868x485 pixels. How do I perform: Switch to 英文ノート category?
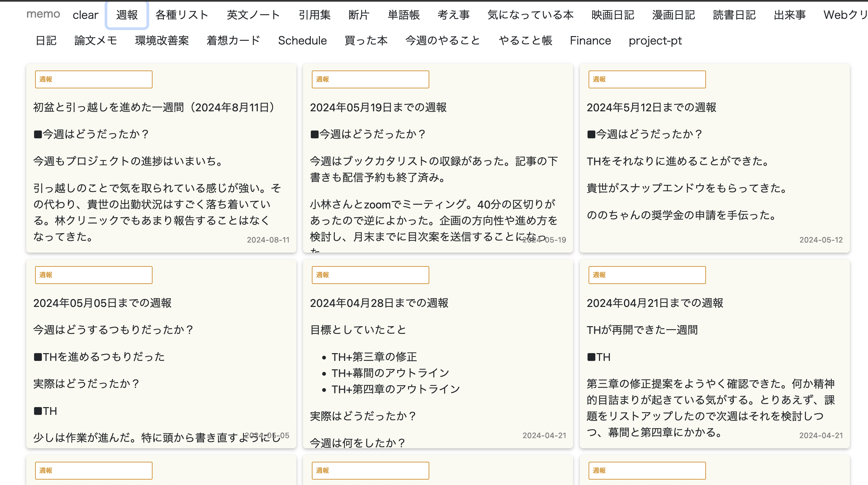point(253,15)
